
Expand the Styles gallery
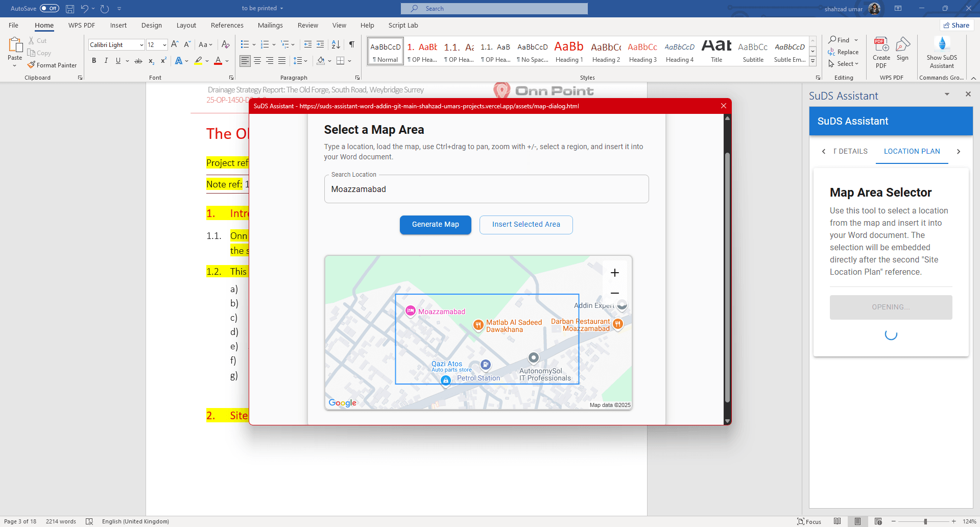point(812,62)
